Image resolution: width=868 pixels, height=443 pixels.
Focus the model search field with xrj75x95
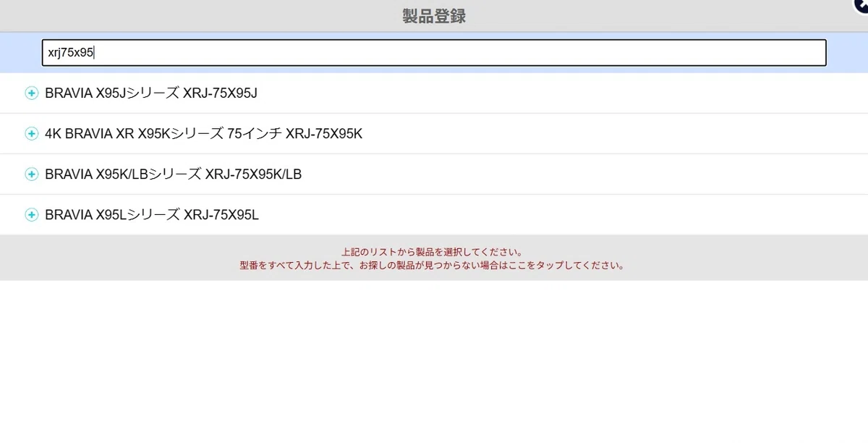434,53
